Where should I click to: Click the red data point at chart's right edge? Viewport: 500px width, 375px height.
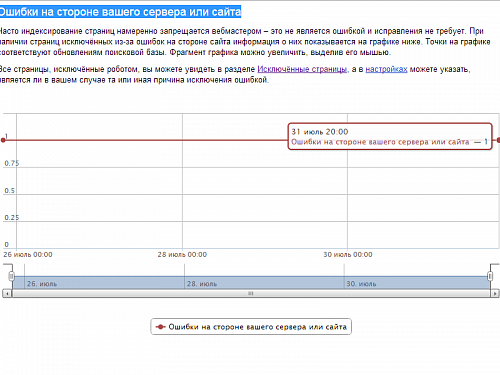tap(498, 140)
